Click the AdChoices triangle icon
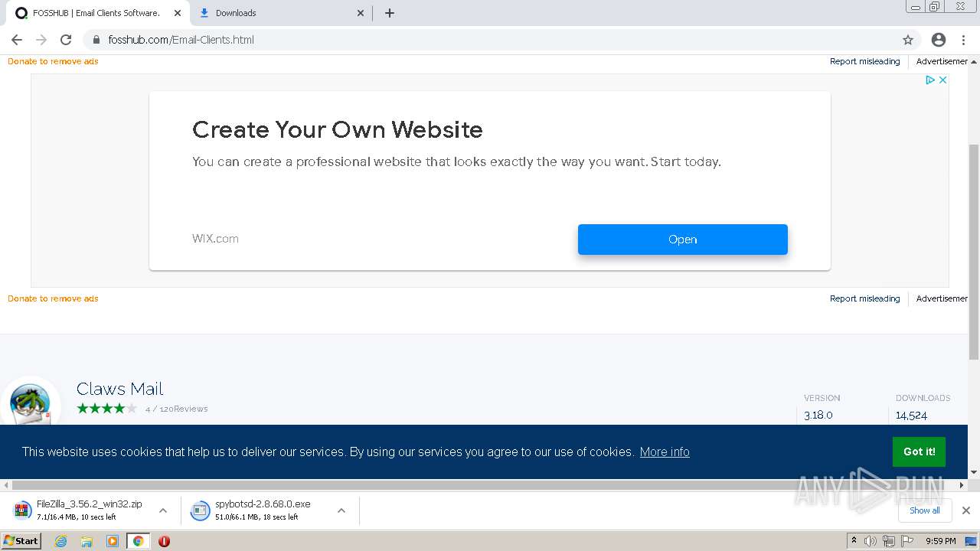 pyautogui.click(x=930, y=80)
